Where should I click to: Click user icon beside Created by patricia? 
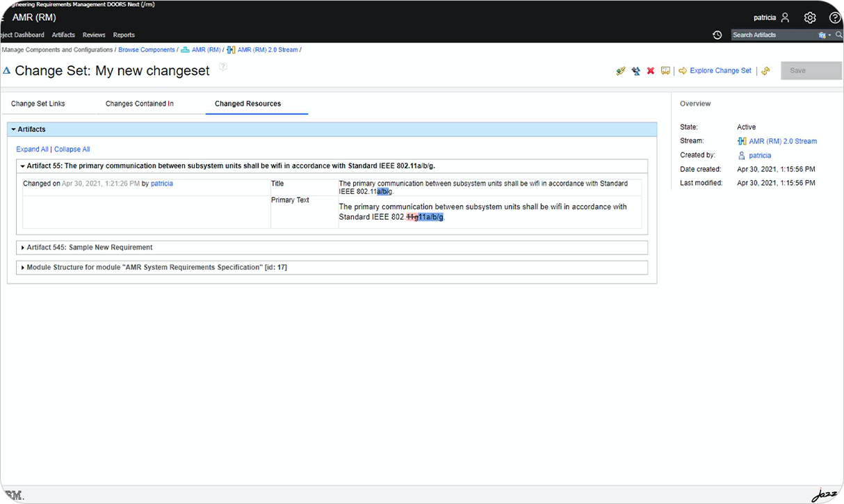click(742, 156)
